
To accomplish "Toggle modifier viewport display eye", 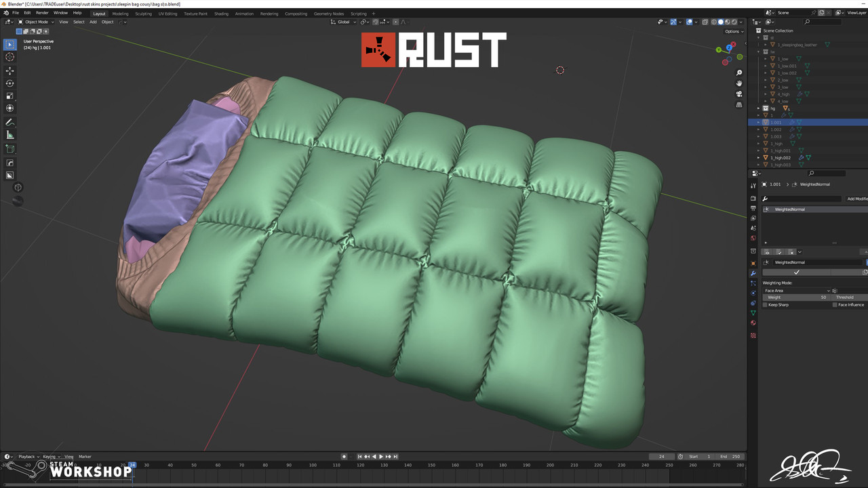I will point(767,252).
